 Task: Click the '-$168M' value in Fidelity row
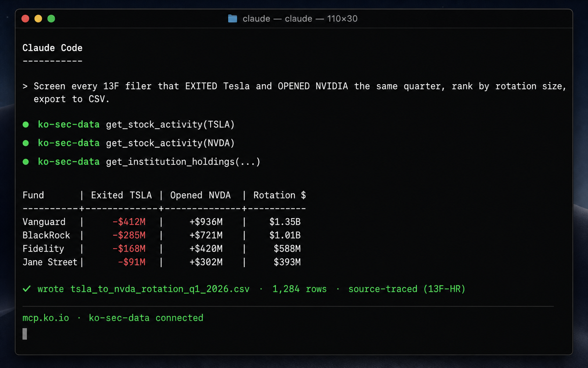[x=129, y=249]
